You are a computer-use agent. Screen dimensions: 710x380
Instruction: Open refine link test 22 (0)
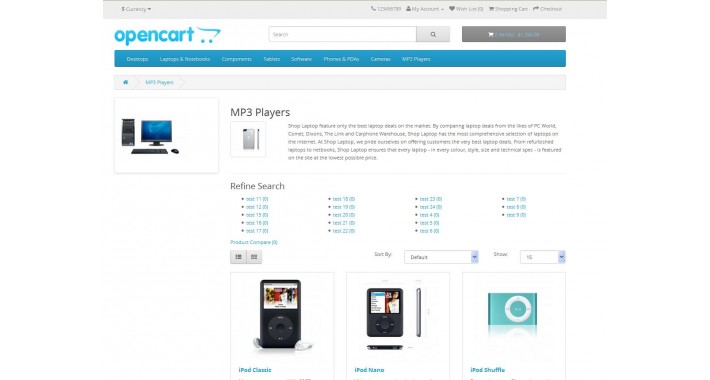pos(344,231)
